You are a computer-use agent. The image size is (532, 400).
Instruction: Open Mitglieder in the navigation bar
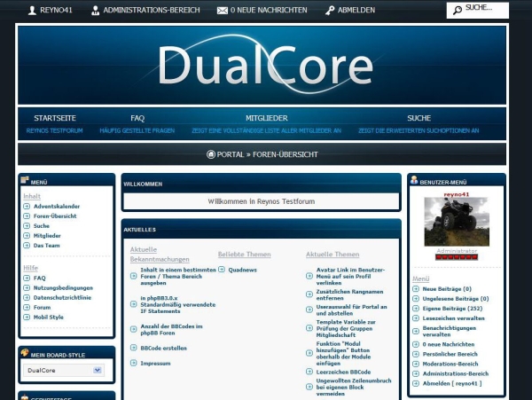point(267,118)
